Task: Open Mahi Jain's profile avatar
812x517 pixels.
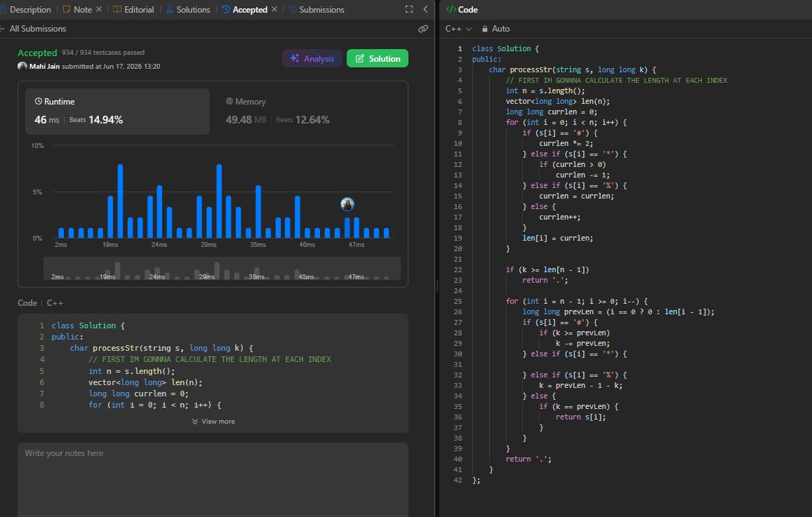Action: [22, 66]
